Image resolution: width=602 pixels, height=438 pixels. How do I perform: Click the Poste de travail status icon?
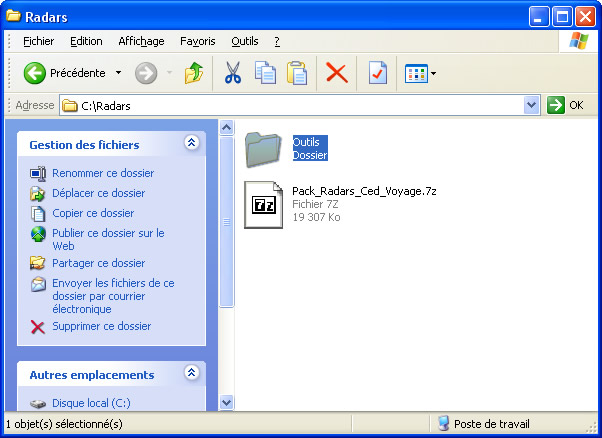[x=443, y=423]
